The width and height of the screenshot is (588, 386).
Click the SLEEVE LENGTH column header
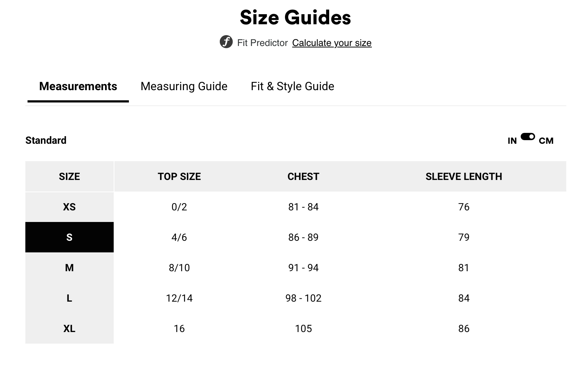click(464, 176)
